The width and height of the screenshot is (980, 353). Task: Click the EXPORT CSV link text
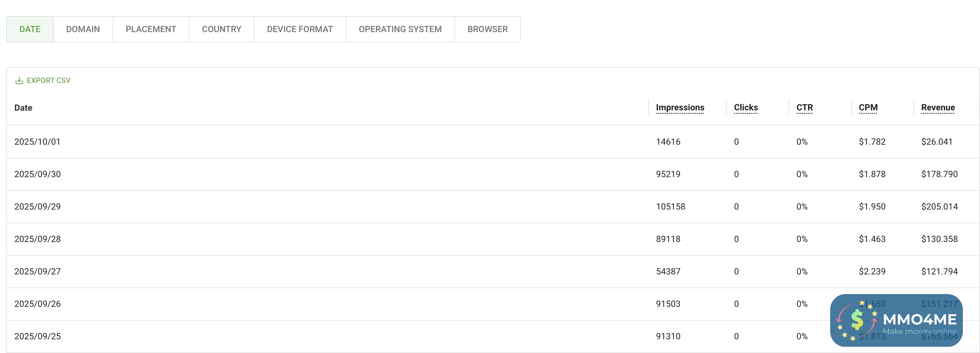click(x=48, y=80)
